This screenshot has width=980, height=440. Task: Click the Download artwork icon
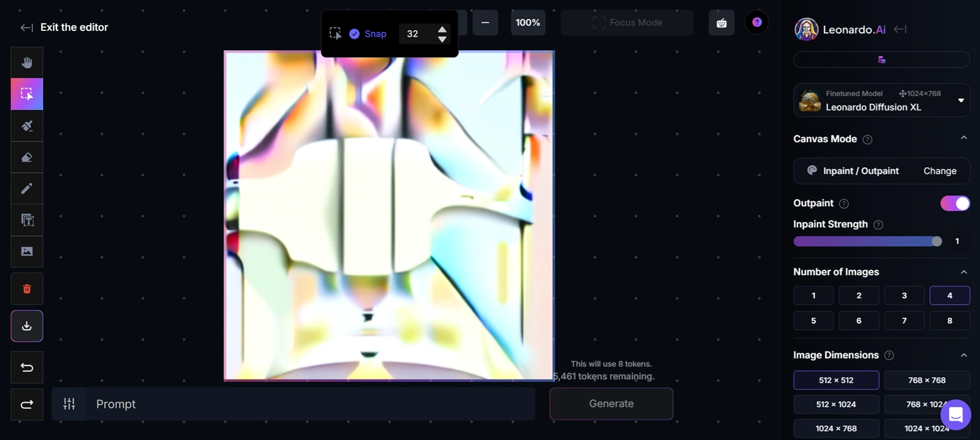tap(27, 326)
